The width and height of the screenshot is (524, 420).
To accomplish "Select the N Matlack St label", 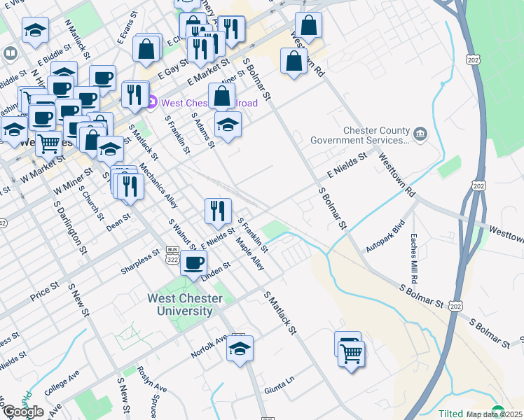I will pyautogui.click(x=77, y=39).
